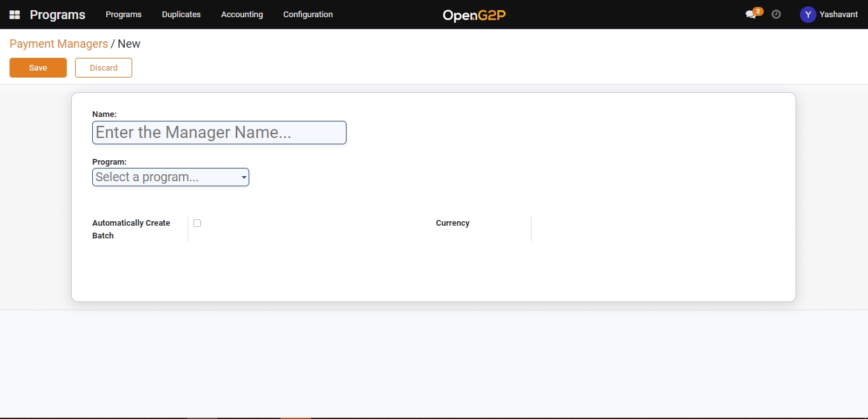The height and width of the screenshot is (419, 868).
Task: Select the Duplicates menu item
Action: tap(181, 15)
